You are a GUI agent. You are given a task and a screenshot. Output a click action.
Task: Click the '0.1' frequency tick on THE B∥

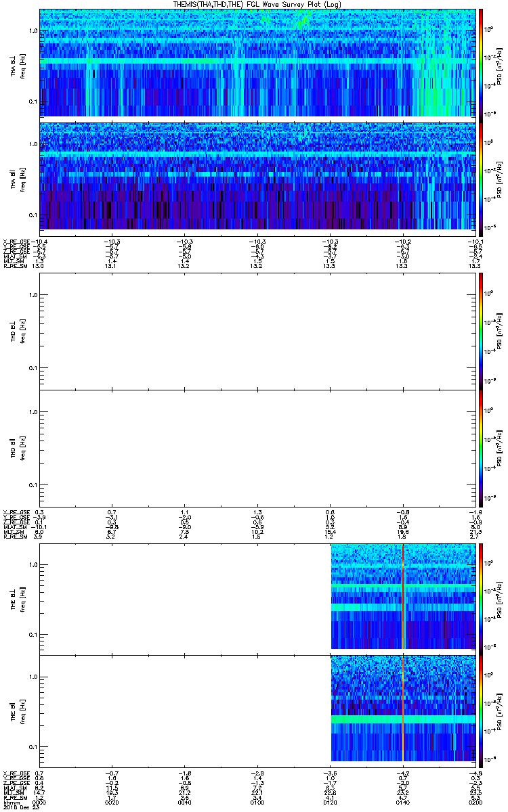click(x=33, y=746)
